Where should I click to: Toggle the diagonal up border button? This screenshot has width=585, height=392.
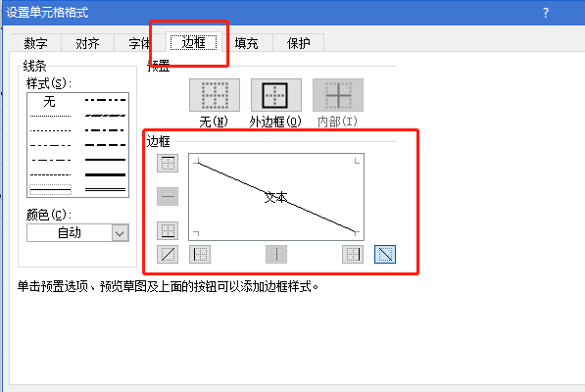click(168, 255)
